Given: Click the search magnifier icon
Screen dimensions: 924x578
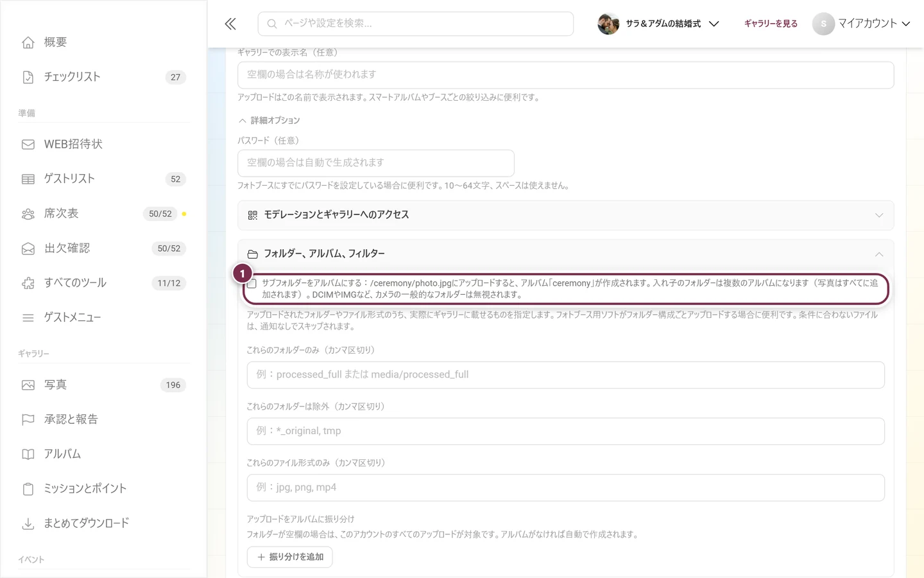Looking at the screenshot, I should [x=272, y=24].
